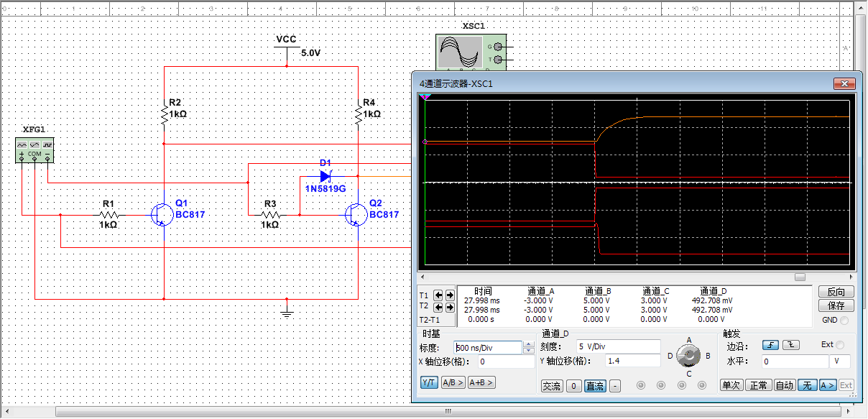Select first channel terminal radio indicator
Viewport: 868px width, 419px height.
(641, 386)
